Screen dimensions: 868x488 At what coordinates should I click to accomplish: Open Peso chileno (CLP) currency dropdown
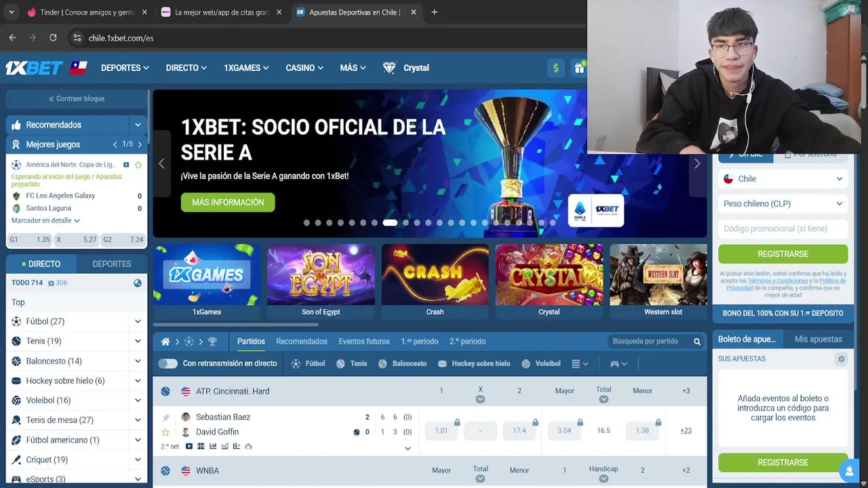click(x=783, y=203)
